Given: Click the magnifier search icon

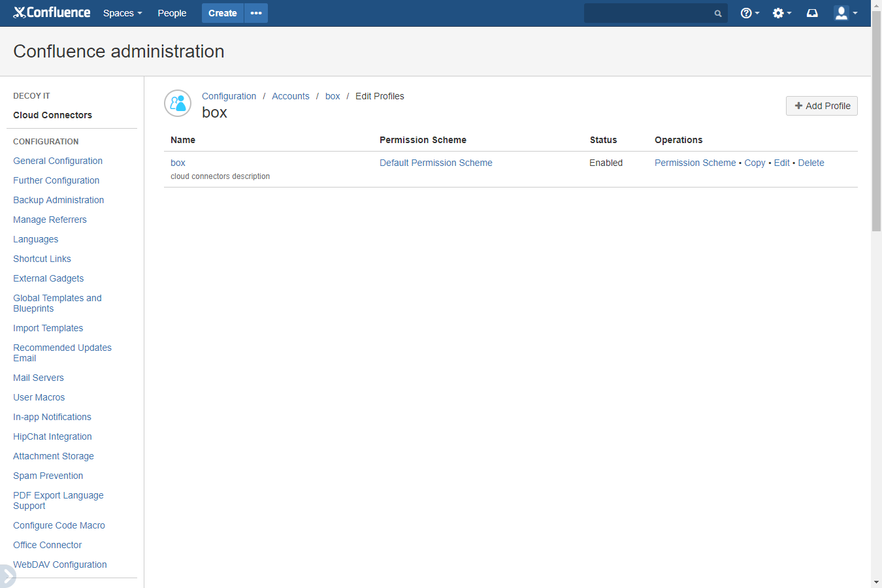Looking at the screenshot, I should pyautogui.click(x=718, y=13).
